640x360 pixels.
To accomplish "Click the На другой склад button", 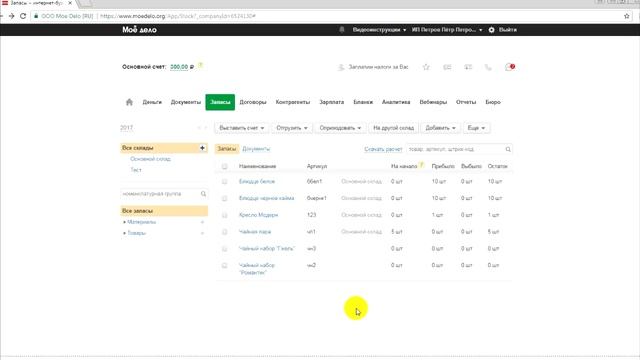I will pos(393,128).
